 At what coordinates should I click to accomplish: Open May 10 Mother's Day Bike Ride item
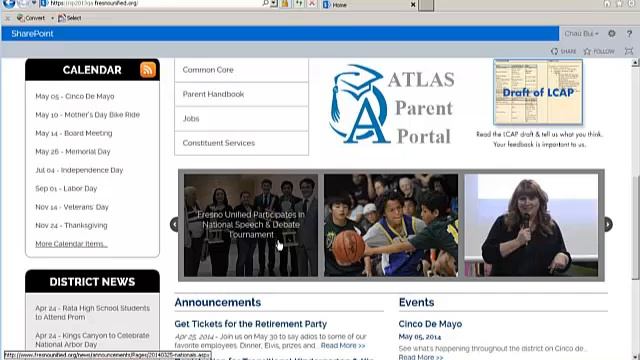[87, 115]
